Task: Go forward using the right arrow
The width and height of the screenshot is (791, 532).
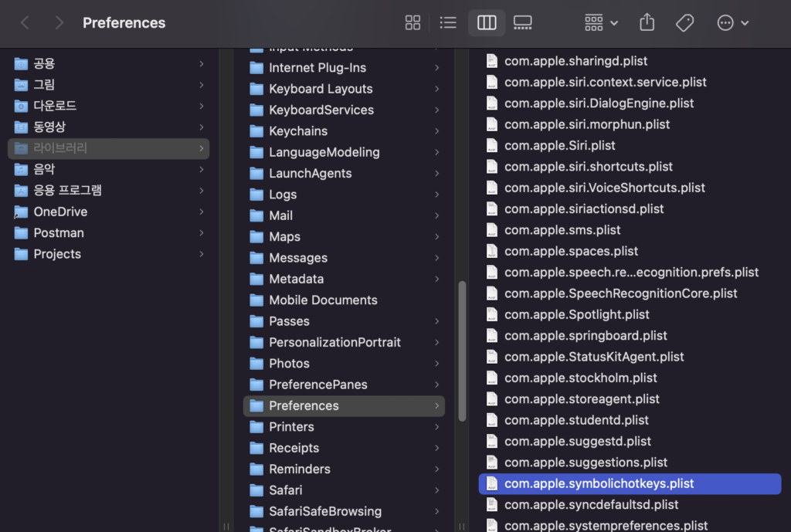Action: pyautogui.click(x=59, y=23)
